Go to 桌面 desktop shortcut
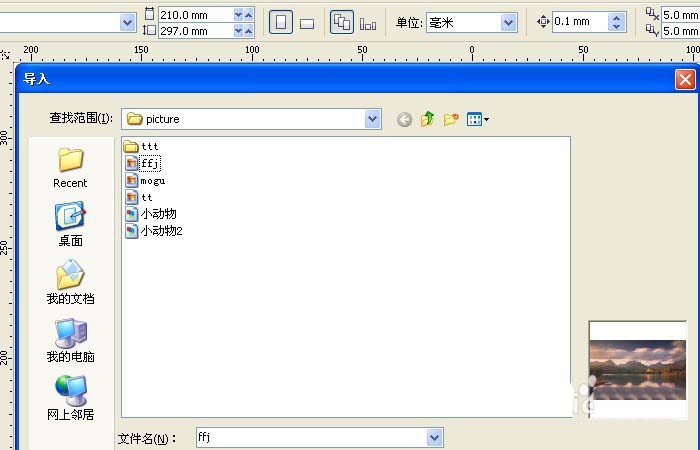Viewport: 700px width, 450px height. click(x=70, y=225)
